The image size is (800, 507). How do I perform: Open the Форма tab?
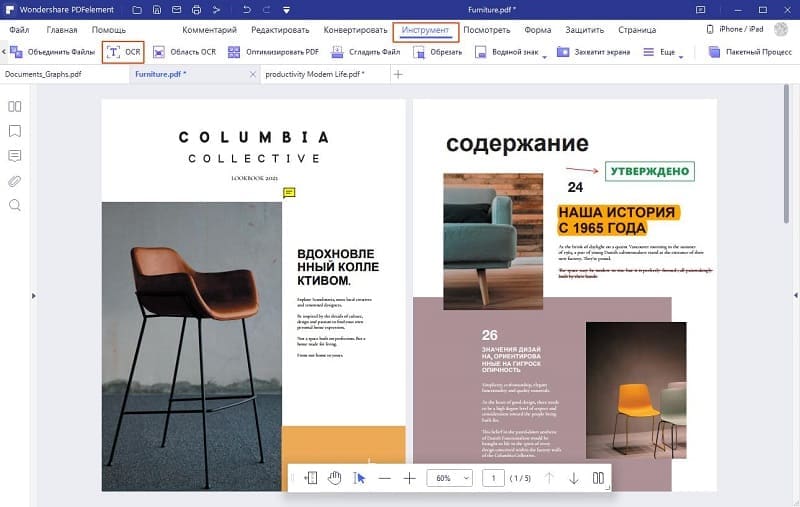pos(538,30)
